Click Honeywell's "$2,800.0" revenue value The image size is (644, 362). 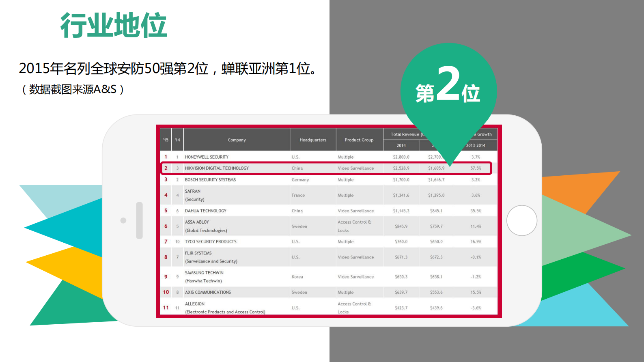point(401,157)
